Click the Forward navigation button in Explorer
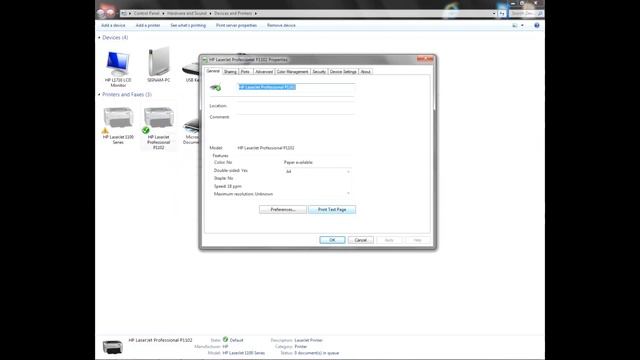Viewport: 640px width, 360px height. coord(110,13)
